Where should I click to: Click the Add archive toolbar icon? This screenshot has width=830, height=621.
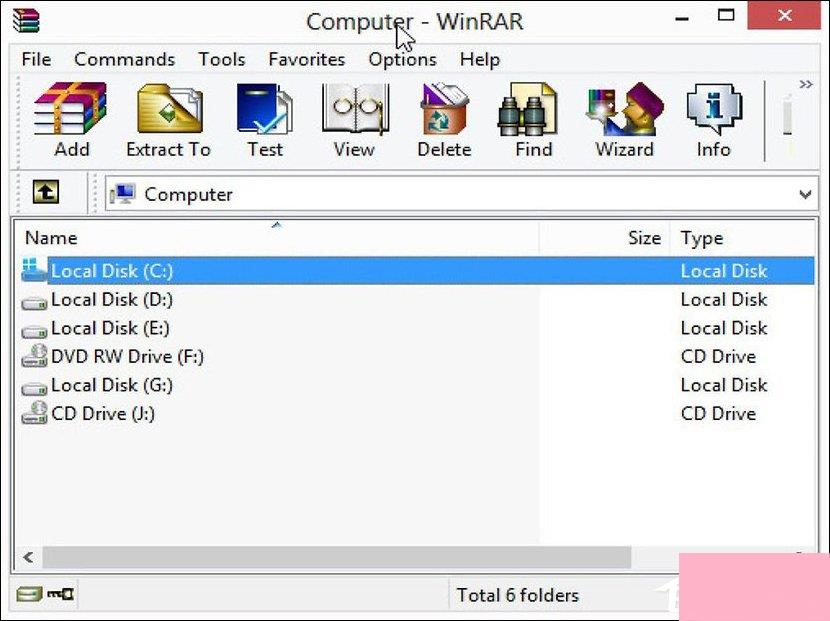(x=71, y=109)
